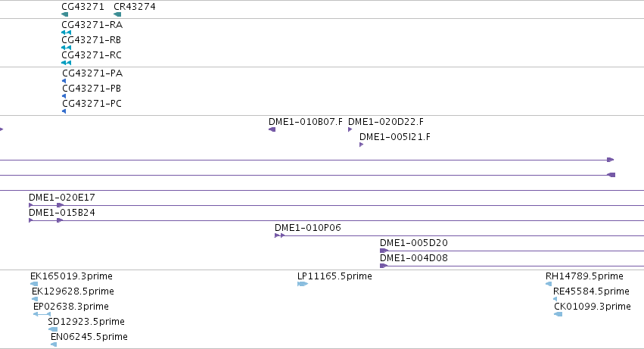Viewport: 644px width, 349px height.
Task: Click the CG43271 gene arrow glyph
Action: (64, 14)
